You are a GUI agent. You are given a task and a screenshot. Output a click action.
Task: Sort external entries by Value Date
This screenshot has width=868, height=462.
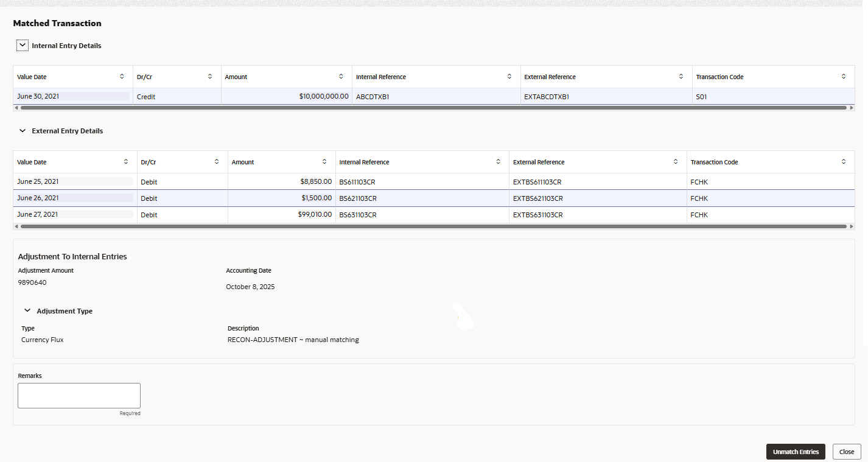[x=126, y=162]
